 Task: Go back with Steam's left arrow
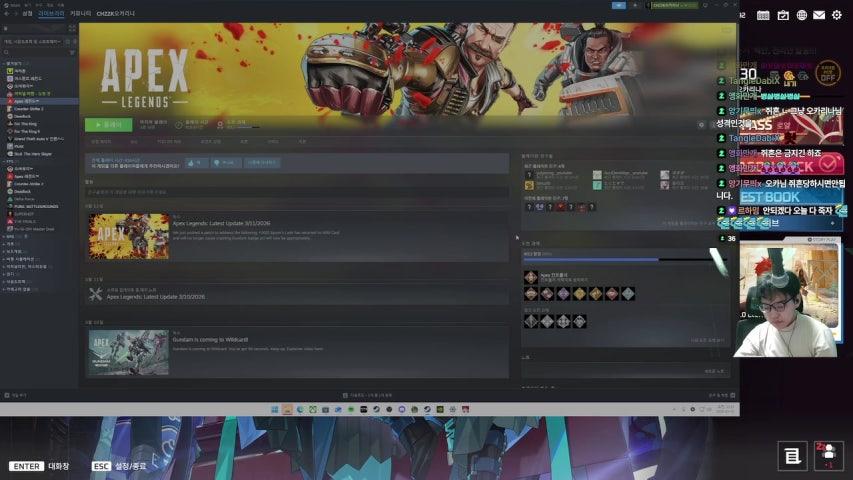coord(7,14)
